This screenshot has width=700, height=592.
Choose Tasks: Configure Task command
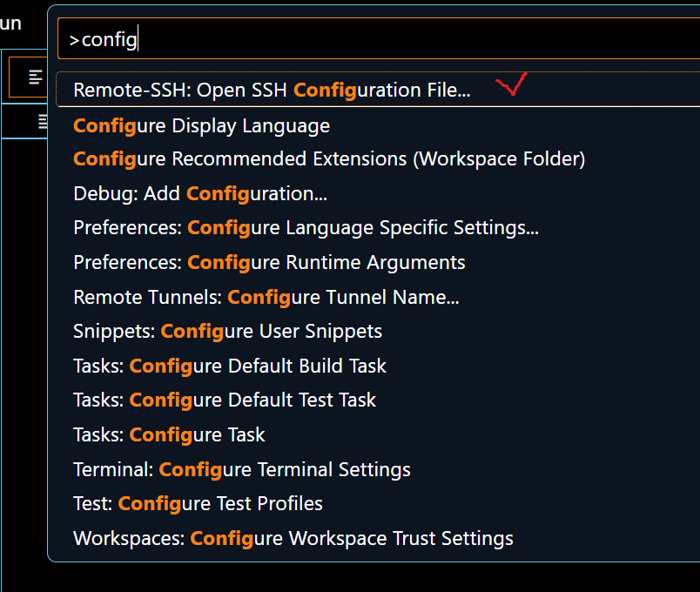click(378, 434)
